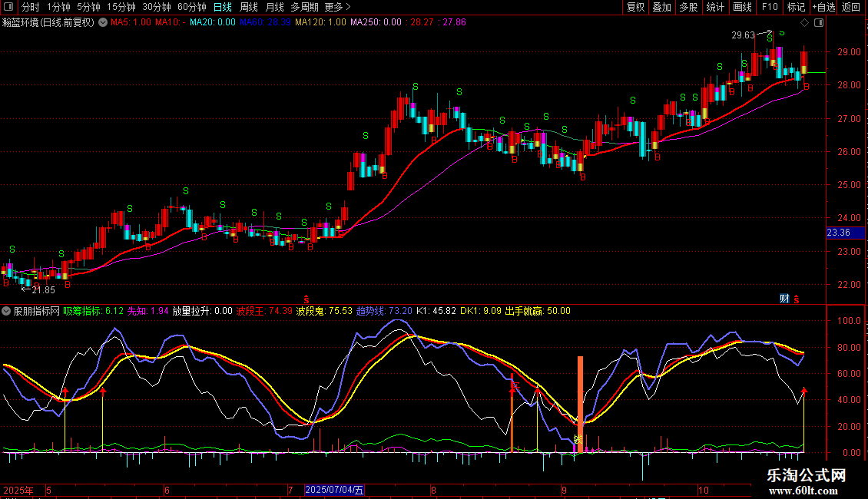Expand the main chart indicator dropdown arrow

point(103,23)
